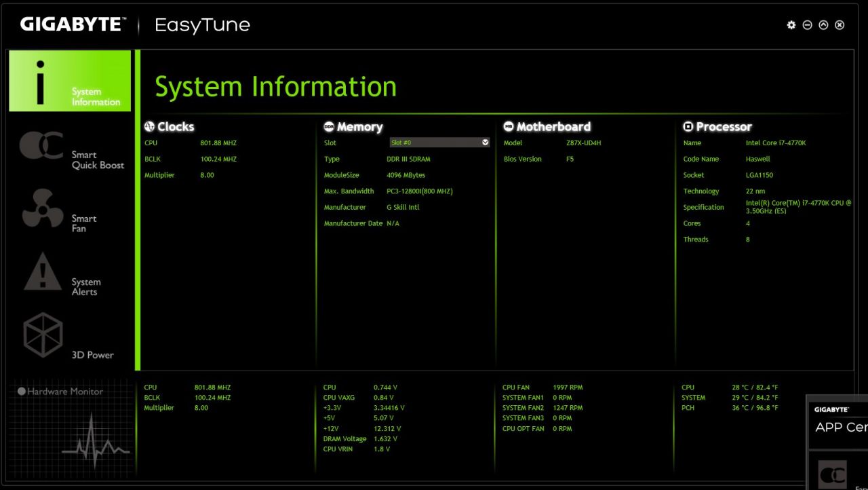
Task: Click the icon beside Motherboard heading
Action: [x=509, y=126]
